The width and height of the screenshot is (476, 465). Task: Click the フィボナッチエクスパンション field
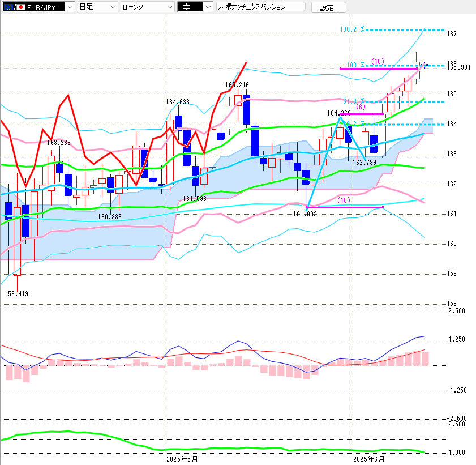click(x=260, y=7)
